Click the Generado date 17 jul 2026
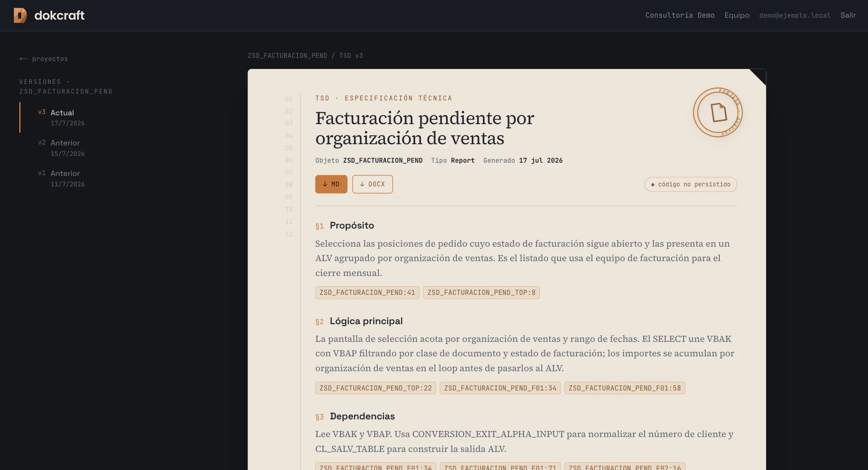The width and height of the screenshot is (868, 470). pos(540,160)
